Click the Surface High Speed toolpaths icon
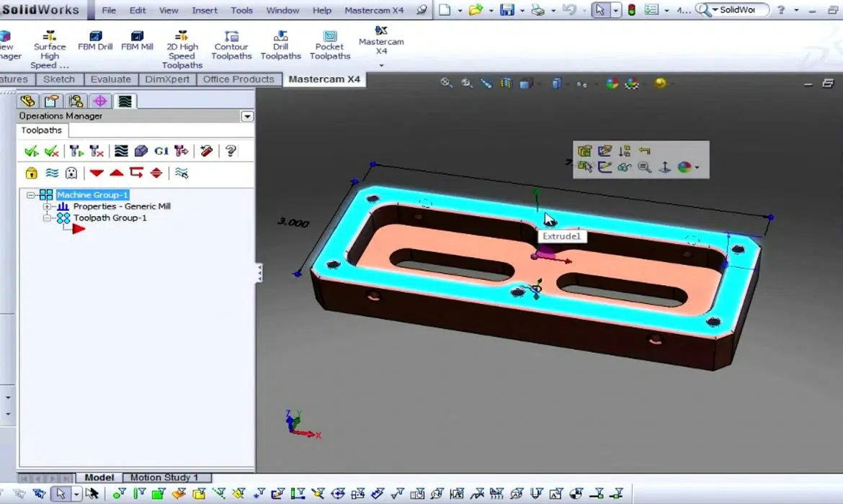843x504 pixels. 50,35
